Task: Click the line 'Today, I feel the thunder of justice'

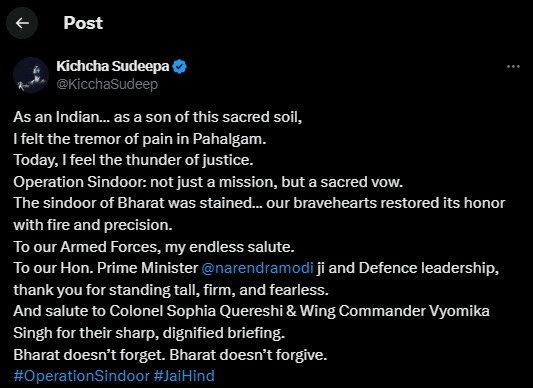Action: click(133, 160)
